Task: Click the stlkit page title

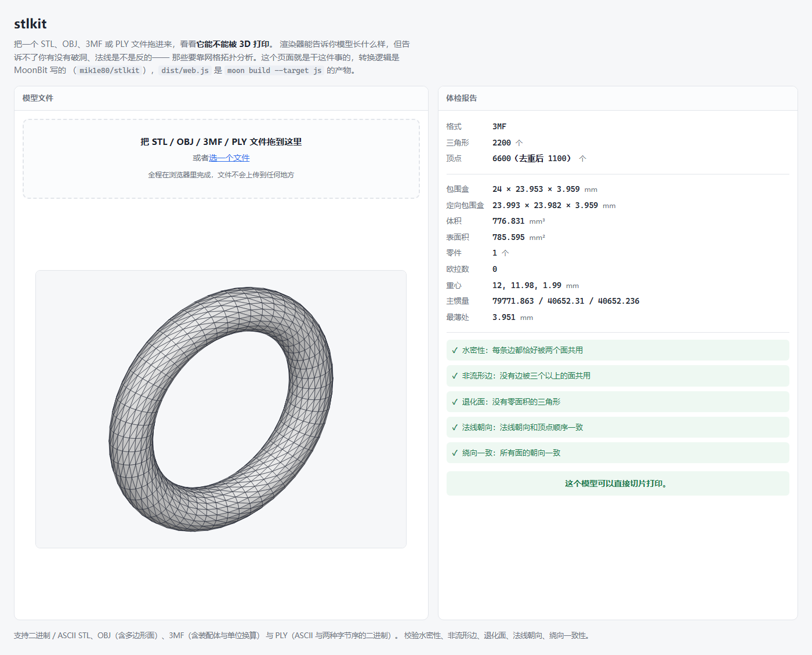Action: 30,24
